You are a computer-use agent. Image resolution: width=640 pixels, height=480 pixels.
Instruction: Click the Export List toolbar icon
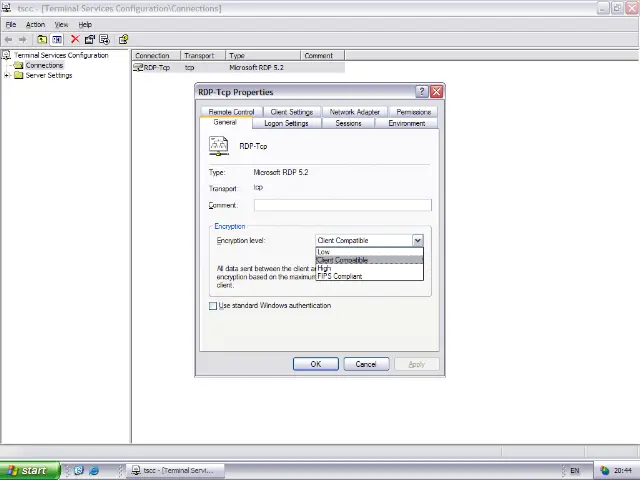click(104, 39)
